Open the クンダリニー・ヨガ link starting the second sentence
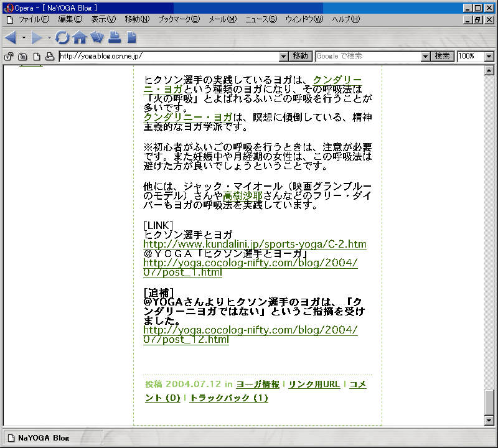Viewport: 498px width, 448px height. click(x=188, y=118)
